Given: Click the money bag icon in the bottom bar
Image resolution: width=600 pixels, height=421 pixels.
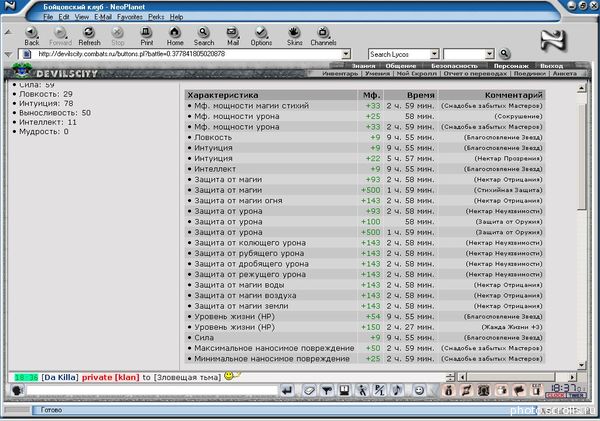Looking at the screenshot, I should point(449,390).
